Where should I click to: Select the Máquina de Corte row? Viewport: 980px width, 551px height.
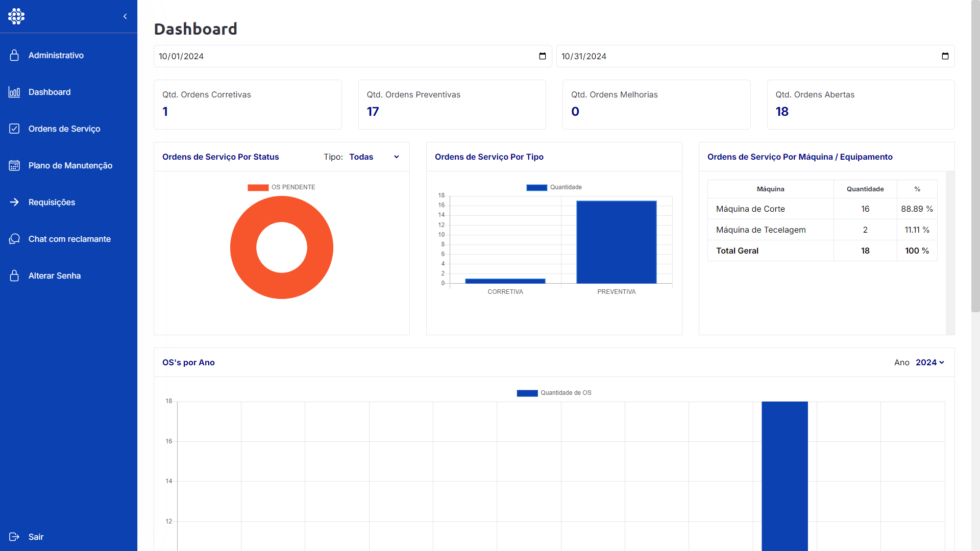pos(822,209)
